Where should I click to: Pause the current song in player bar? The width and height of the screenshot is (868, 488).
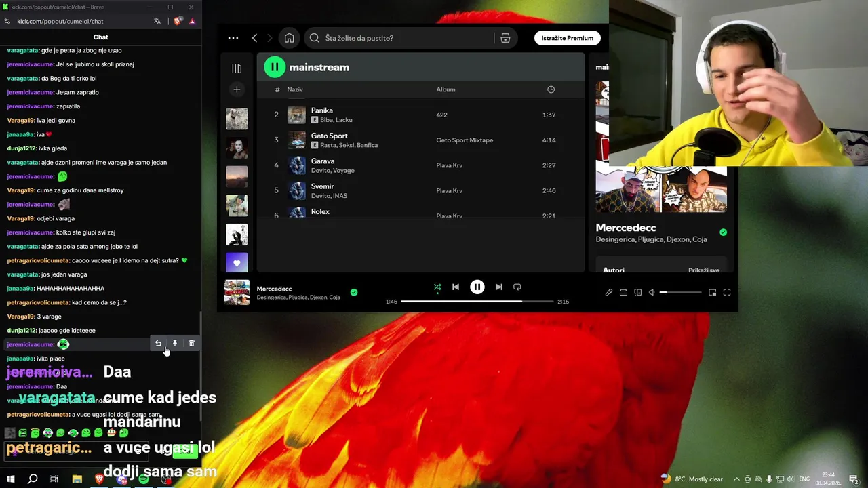(x=477, y=287)
